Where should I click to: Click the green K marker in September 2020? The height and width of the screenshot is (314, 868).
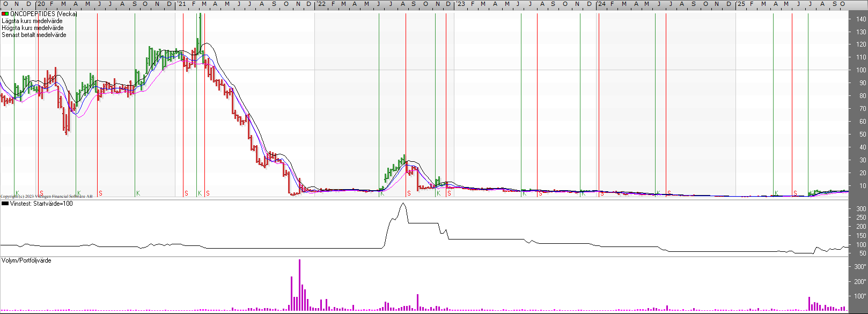(138, 193)
